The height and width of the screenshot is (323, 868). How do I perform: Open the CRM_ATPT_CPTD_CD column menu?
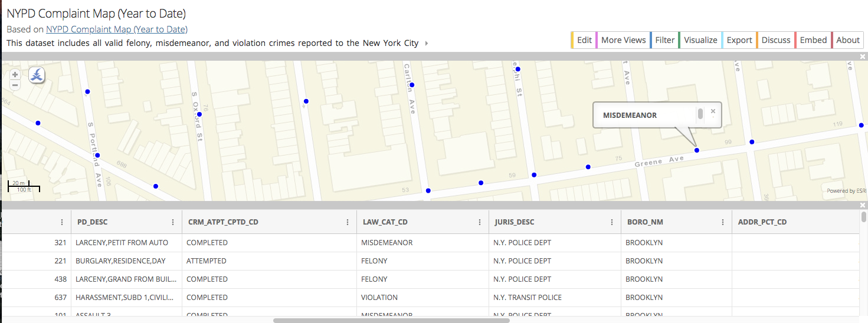coord(348,222)
